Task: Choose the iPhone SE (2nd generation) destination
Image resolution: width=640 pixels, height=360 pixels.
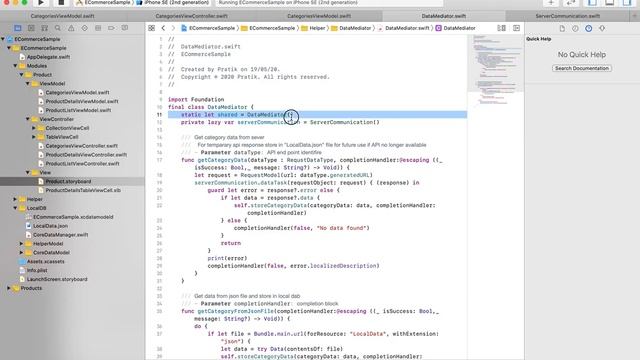Action: click(x=173, y=2)
